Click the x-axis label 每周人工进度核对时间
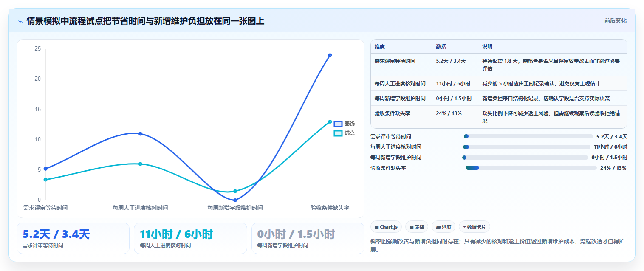 [x=140, y=208]
